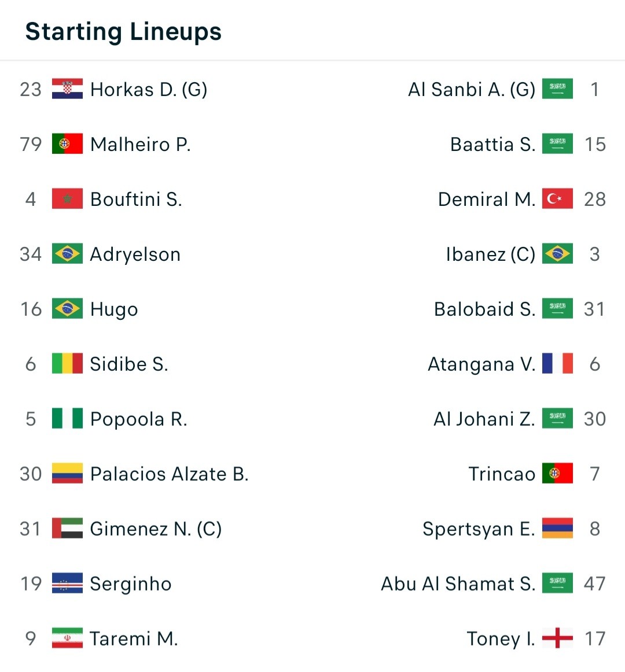Image resolution: width=625 pixels, height=672 pixels.
Task: Tap the England flag beside Toney I.
Action: 557,638
